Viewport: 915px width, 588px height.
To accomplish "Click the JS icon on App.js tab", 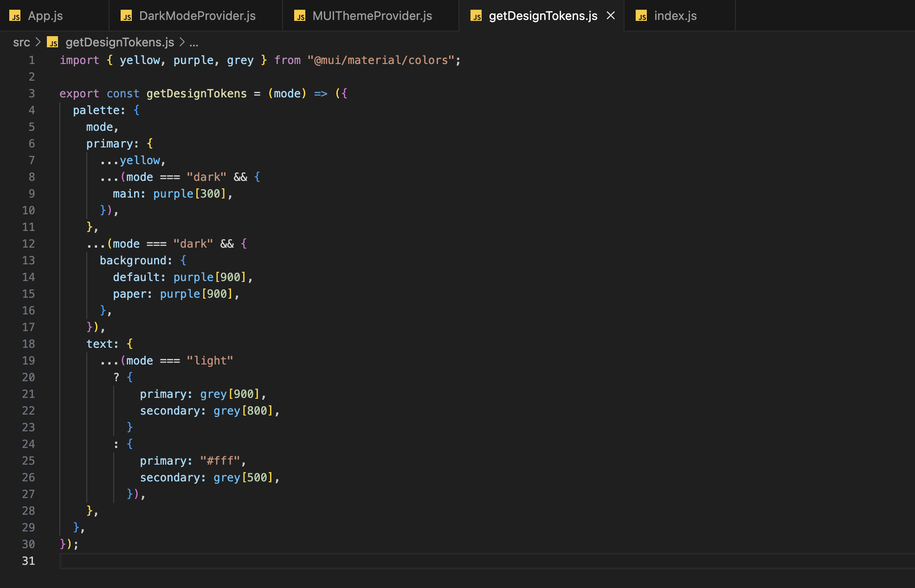I will 15,16.
